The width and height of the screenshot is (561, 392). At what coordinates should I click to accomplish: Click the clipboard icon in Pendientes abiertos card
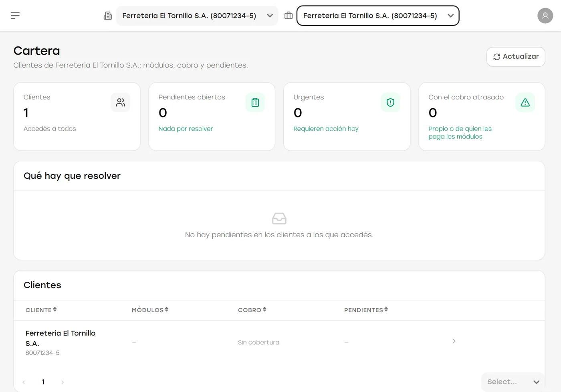point(255,103)
